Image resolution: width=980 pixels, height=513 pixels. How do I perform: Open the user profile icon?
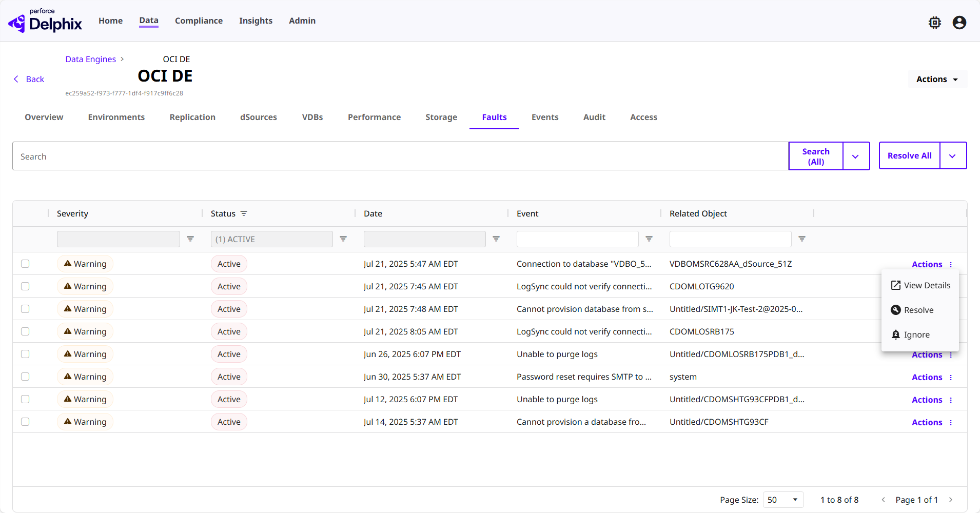959,23
